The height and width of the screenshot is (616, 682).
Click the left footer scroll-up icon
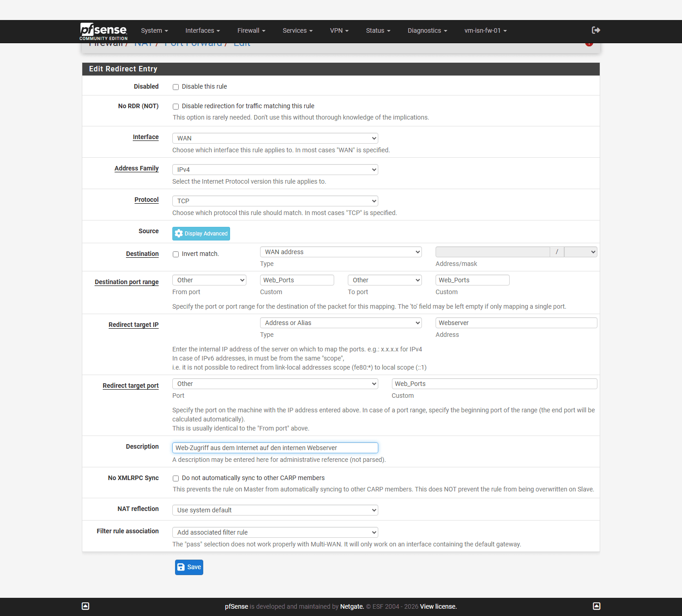(x=85, y=606)
